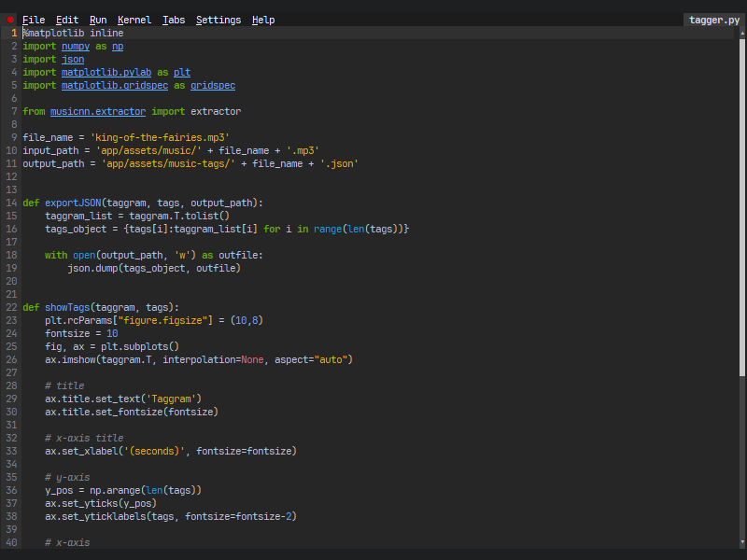Open the Edit menu
The height and width of the screenshot is (560, 747).
67,20
